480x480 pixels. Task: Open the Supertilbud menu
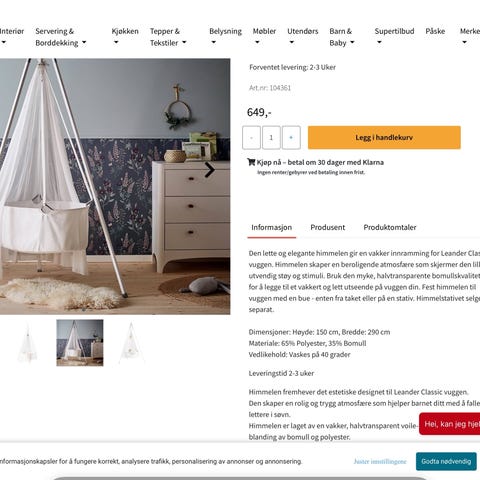[394, 36]
